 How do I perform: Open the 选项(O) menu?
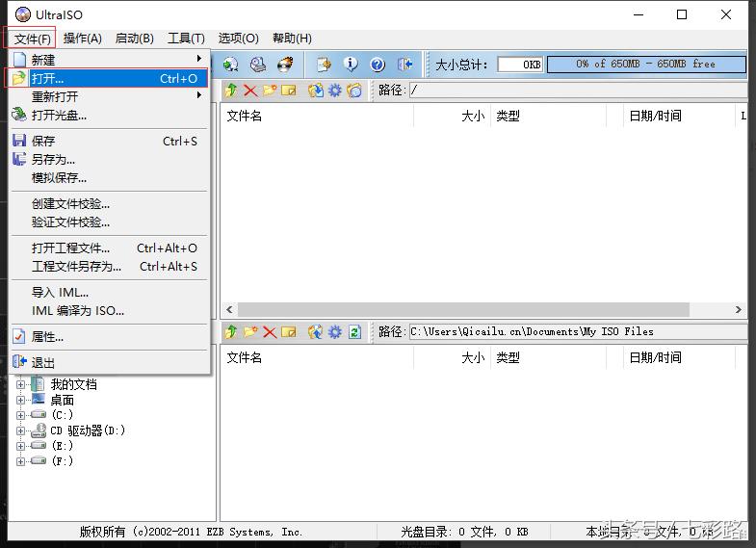tap(238, 39)
